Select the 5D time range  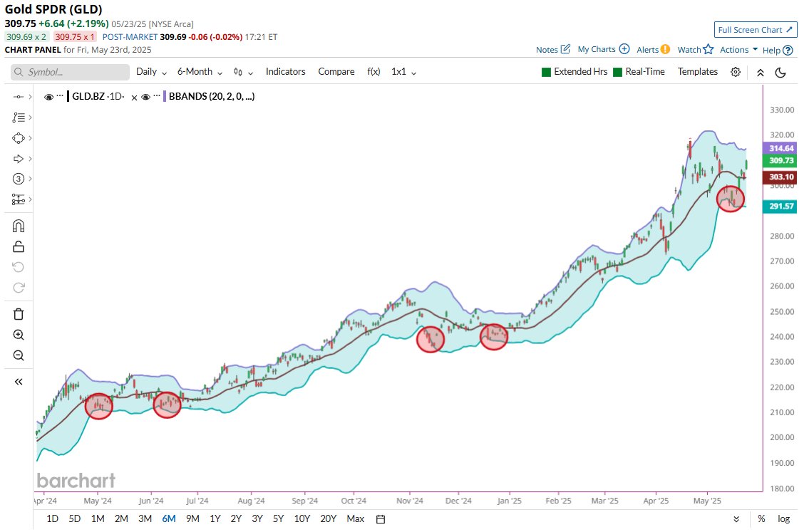coord(75,519)
